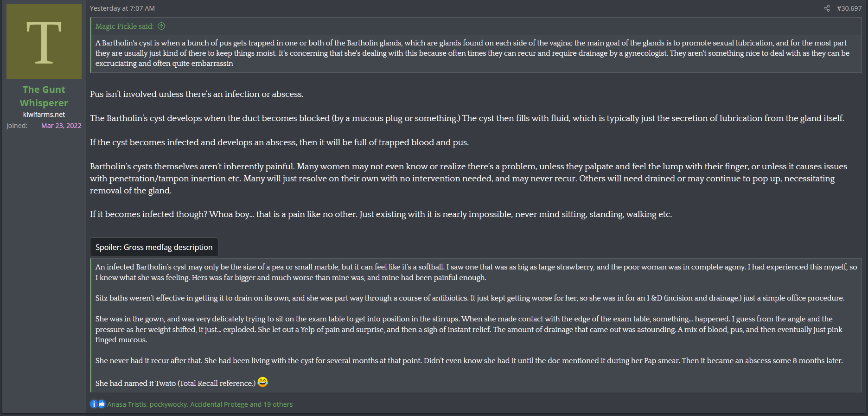Click the "Yesterday at 7:07 AM" timestamp
Screen dimensions: 868x416
point(122,8)
